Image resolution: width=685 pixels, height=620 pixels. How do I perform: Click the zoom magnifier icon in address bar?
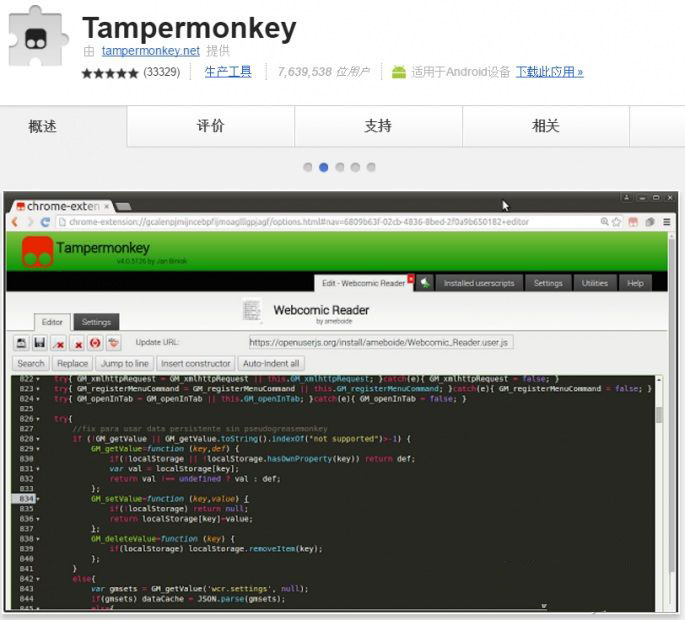click(604, 222)
